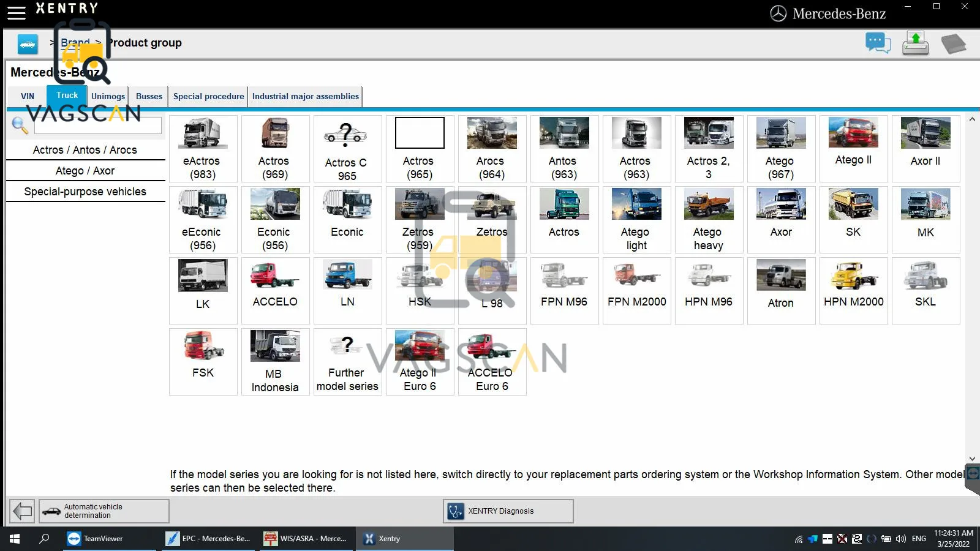The image size is (980, 551).
Task: Click the magnifying glass search icon
Action: click(20, 125)
